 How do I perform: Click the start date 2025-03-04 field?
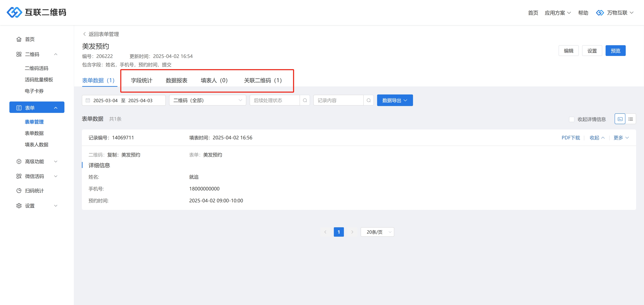click(105, 100)
